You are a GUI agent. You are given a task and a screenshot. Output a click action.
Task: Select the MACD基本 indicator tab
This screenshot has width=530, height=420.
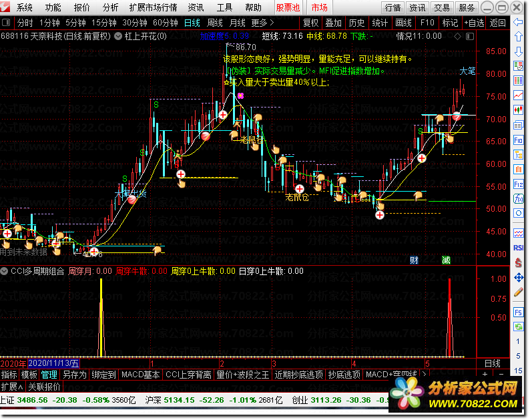[x=140, y=375]
